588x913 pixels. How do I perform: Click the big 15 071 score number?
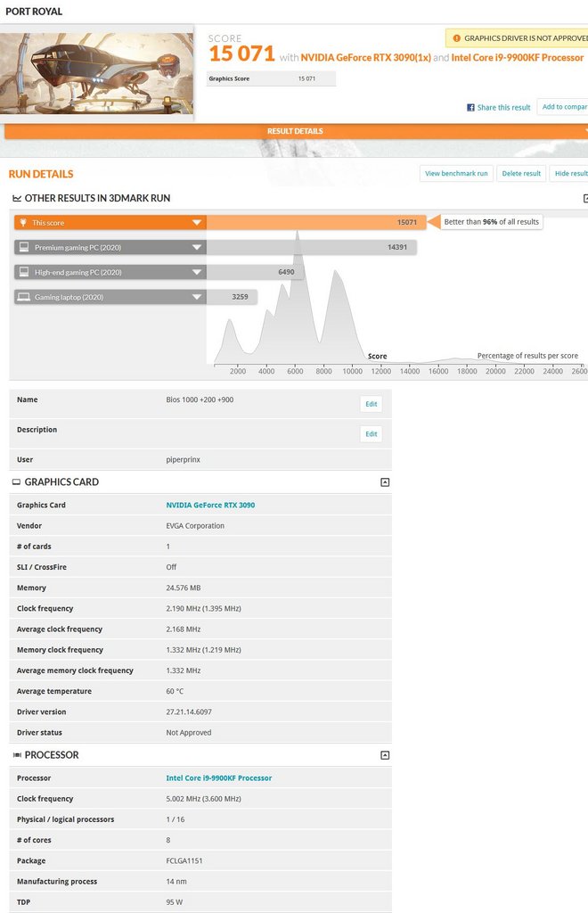[241, 53]
